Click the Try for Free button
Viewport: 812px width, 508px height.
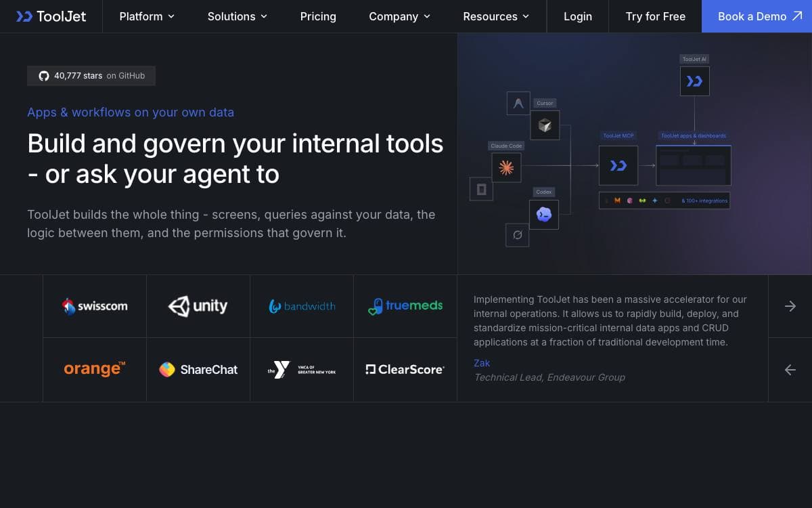click(655, 16)
